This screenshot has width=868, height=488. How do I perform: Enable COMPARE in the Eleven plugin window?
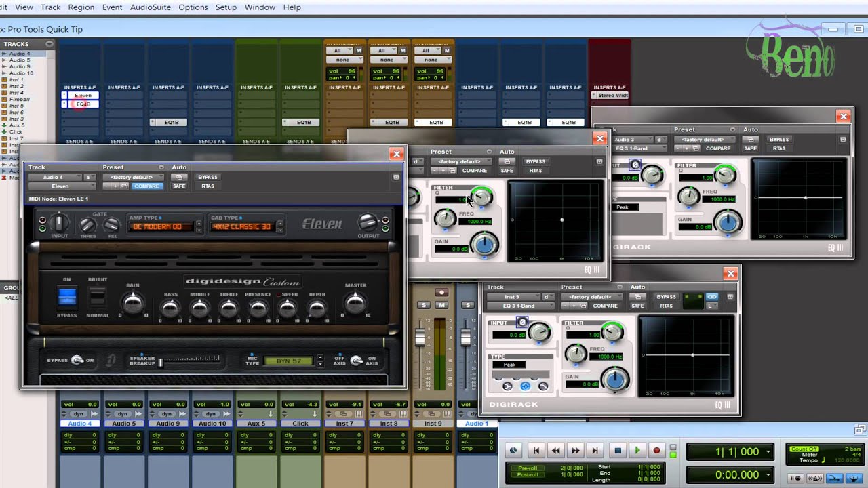click(146, 186)
